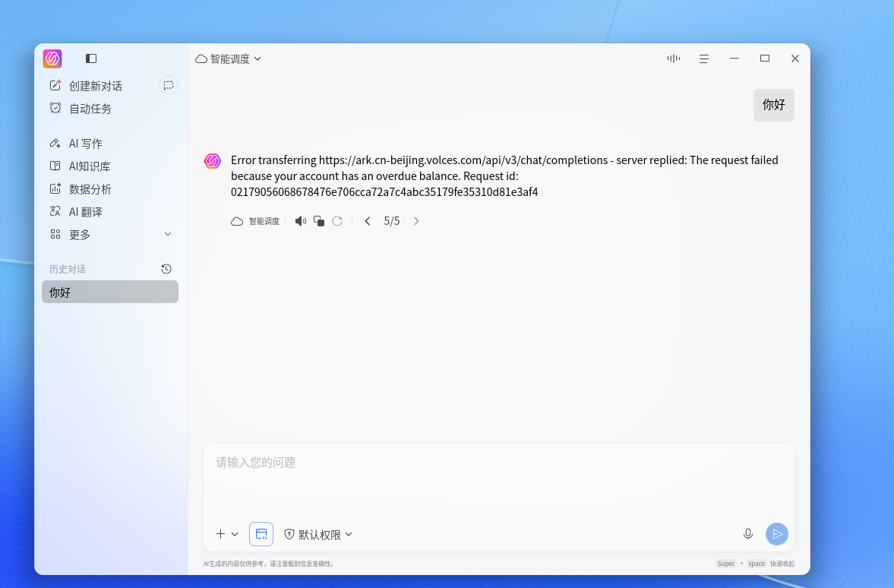Play the response aloud with speaker icon
The width and height of the screenshot is (894, 588).
tap(301, 221)
